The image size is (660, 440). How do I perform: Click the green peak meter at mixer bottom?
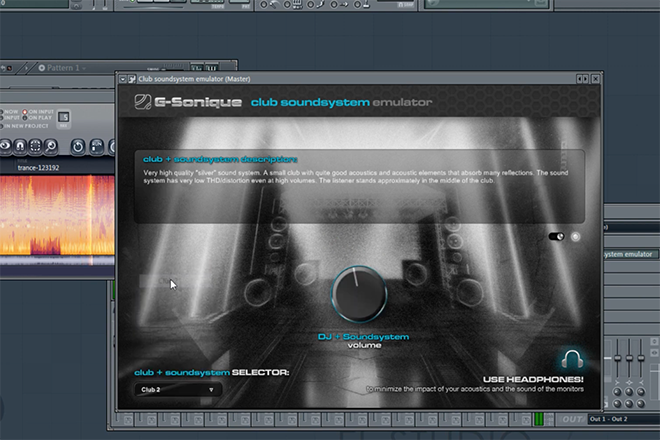pos(538,419)
